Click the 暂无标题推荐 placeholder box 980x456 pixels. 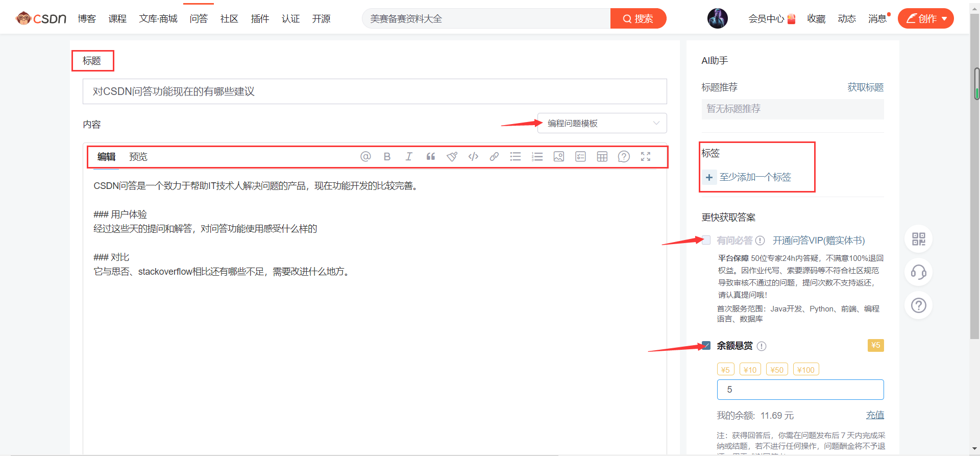pyautogui.click(x=793, y=109)
